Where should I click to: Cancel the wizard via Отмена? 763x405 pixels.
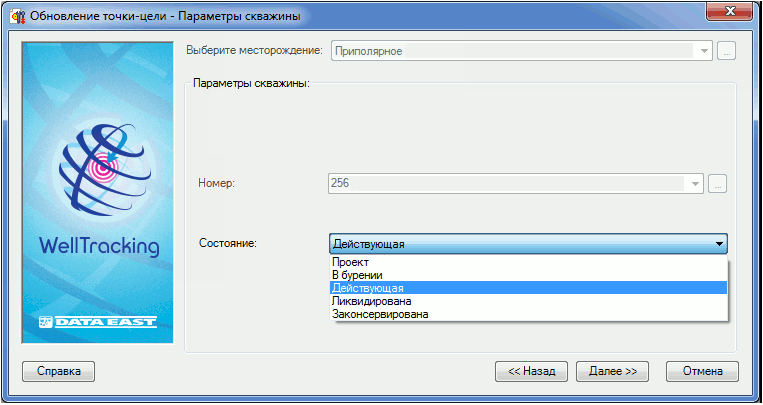point(702,371)
